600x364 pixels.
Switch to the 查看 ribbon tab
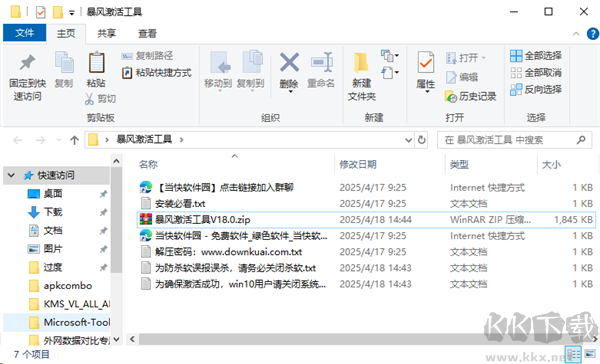pos(147,34)
